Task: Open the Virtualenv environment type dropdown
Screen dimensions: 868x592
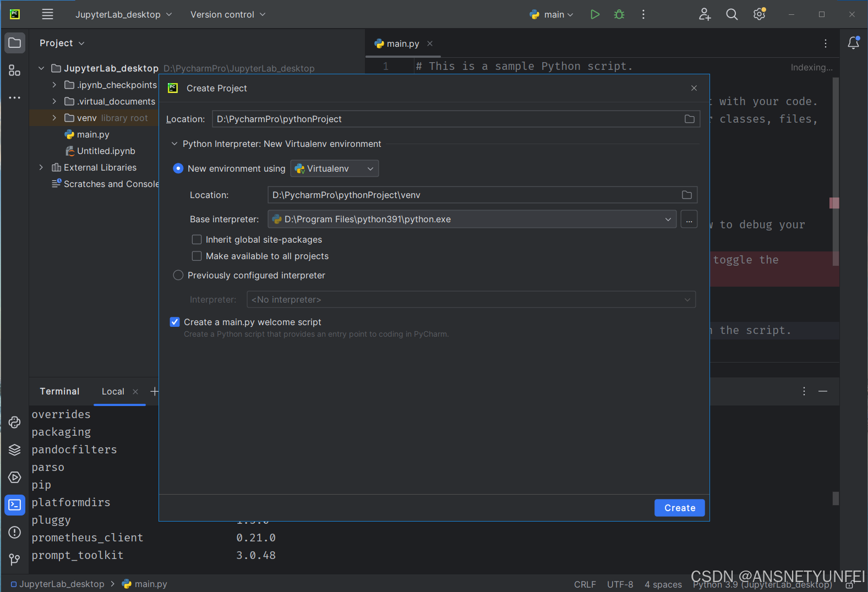Action: click(335, 168)
